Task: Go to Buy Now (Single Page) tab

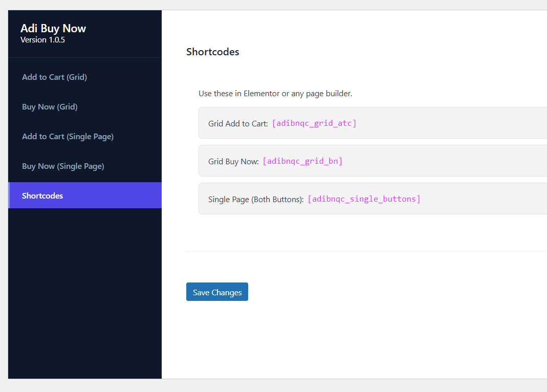Action: [63, 166]
